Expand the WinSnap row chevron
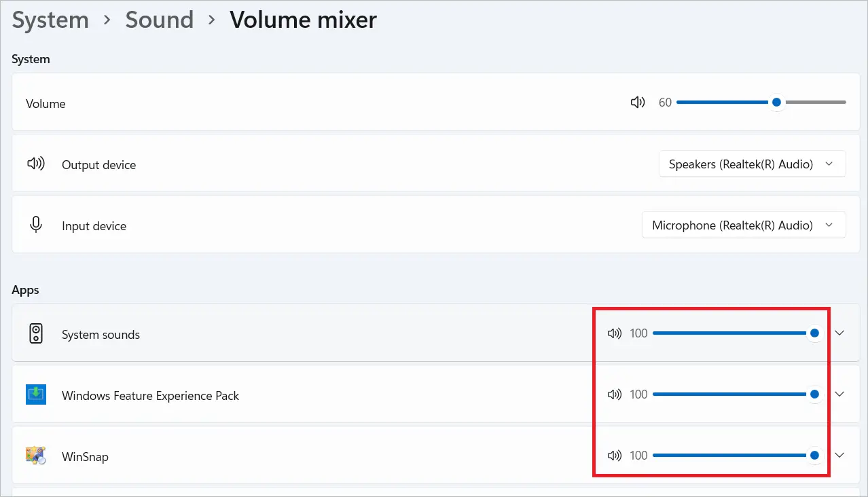 pos(839,456)
